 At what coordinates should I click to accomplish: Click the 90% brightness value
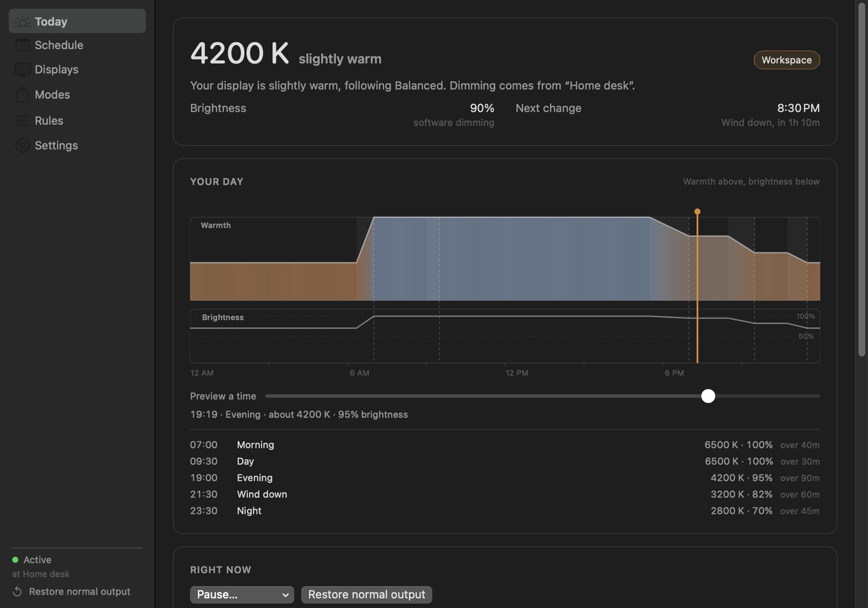(x=482, y=108)
